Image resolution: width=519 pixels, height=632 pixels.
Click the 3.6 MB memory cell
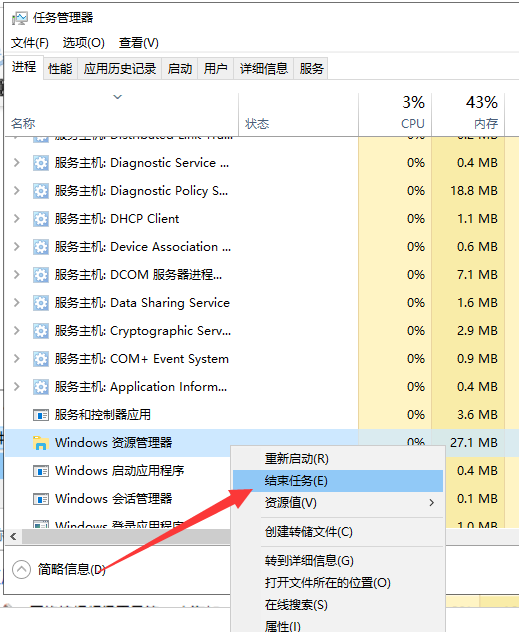[x=468, y=415]
